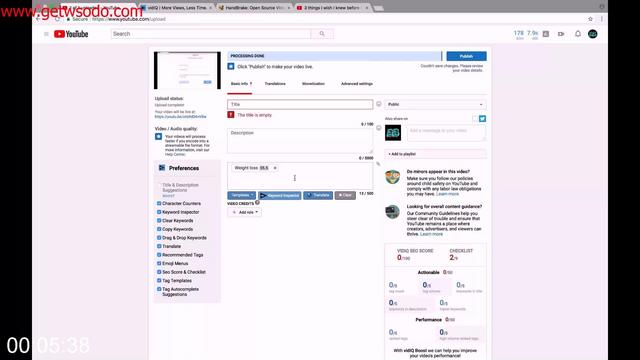Viewport: 640px width, 360px height.
Task: Open the Public privacy dropdown
Action: 435,104
